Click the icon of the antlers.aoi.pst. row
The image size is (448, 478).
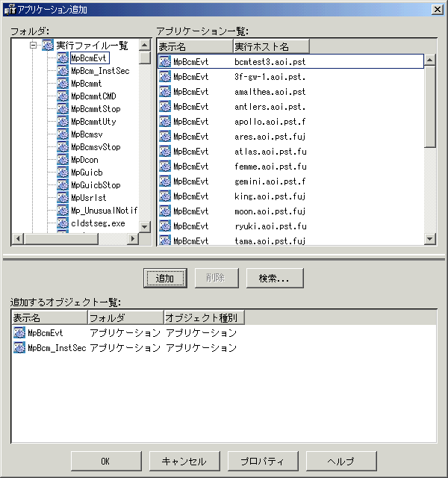coord(165,106)
